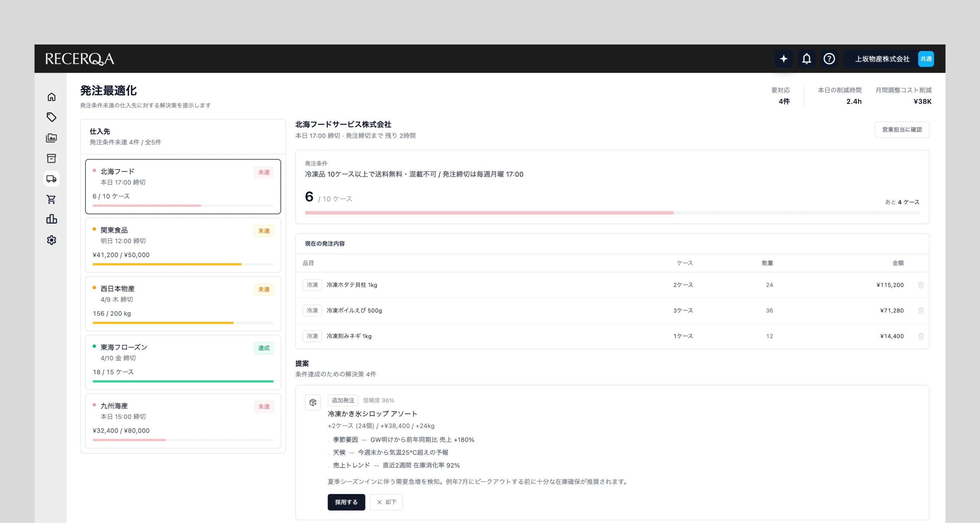Select the 関東食品 supplier card
980x523 pixels.
(x=183, y=245)
